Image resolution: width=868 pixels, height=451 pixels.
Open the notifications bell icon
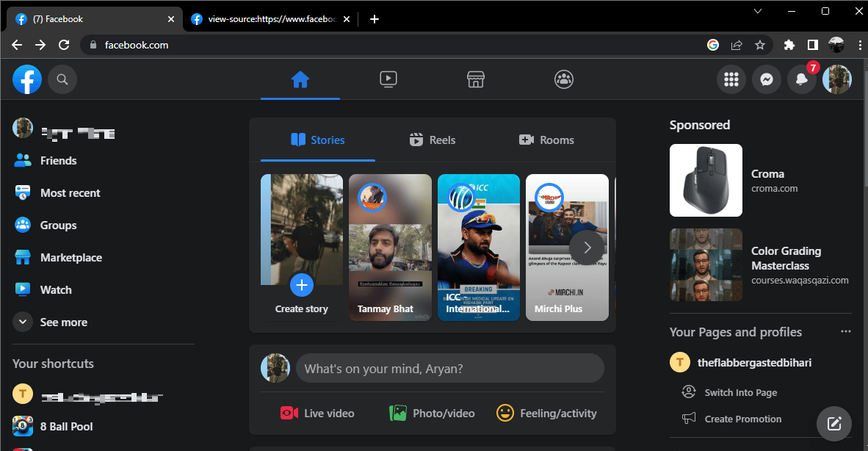pos(802,79)
